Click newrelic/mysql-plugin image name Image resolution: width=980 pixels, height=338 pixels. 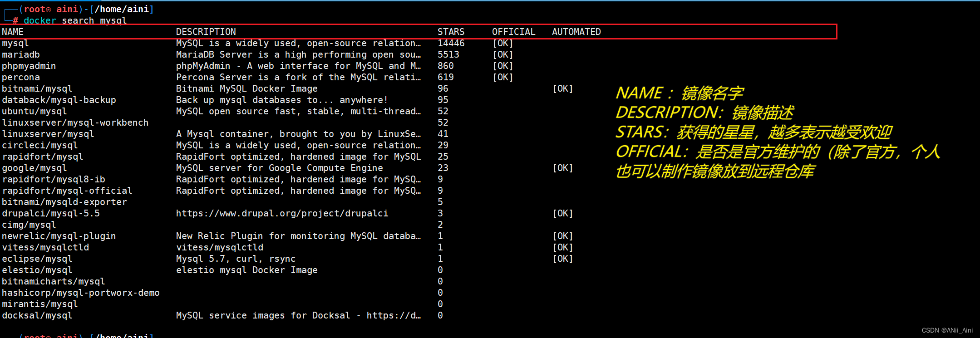click(59, 236)
